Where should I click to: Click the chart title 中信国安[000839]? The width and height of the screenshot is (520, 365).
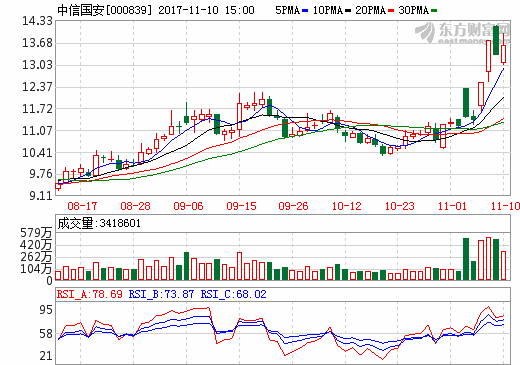(x=104, y=10)
